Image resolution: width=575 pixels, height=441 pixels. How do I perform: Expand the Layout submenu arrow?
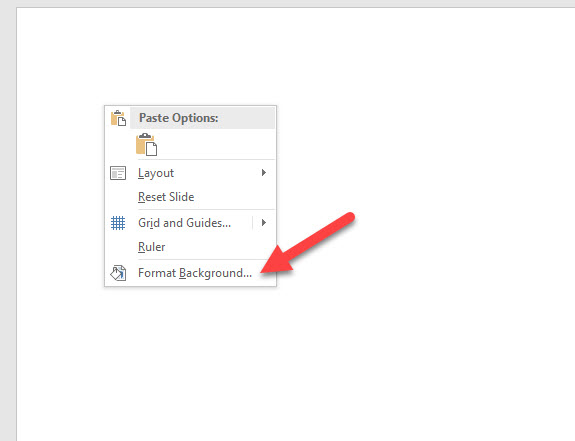pyautogui.click(x=263, y=173)
